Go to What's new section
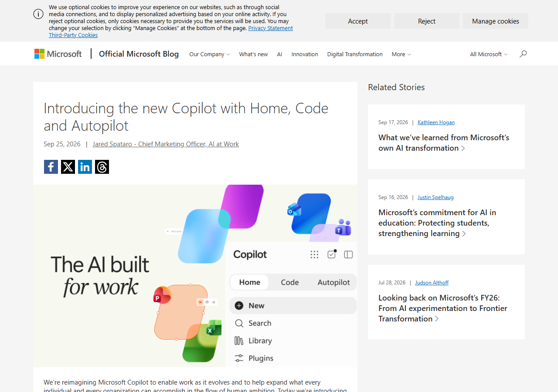 tap(253, 54)
